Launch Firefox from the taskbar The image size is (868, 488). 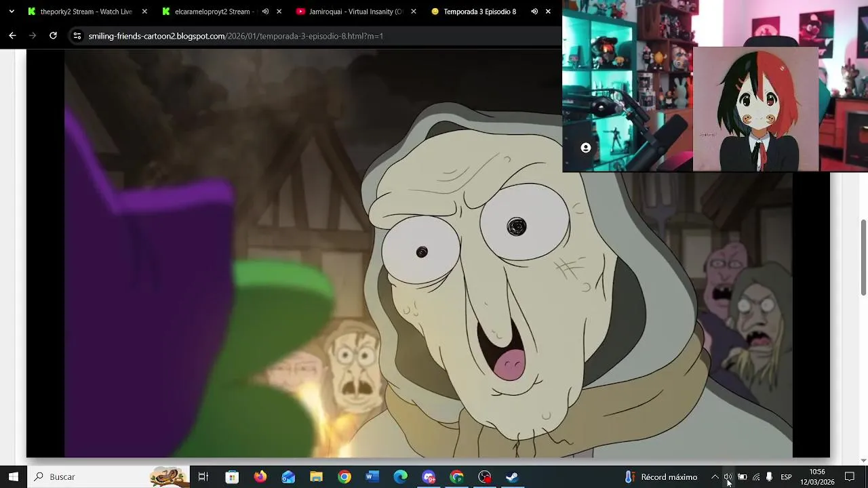point(260,477)
